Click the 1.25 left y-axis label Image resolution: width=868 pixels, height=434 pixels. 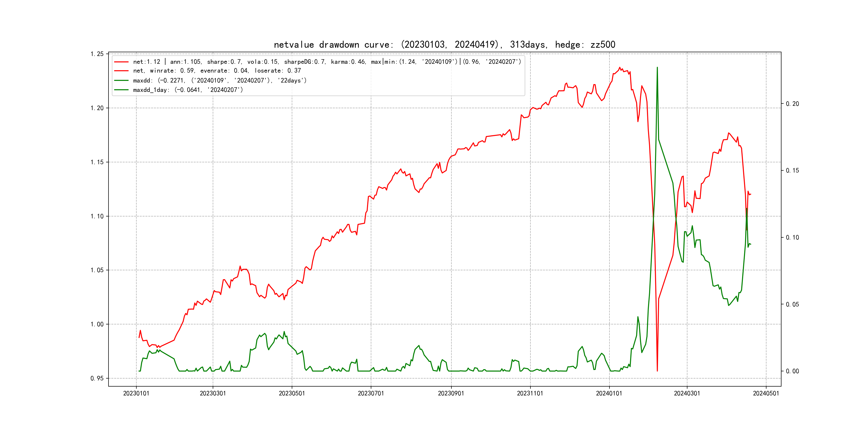coord(97,54)
